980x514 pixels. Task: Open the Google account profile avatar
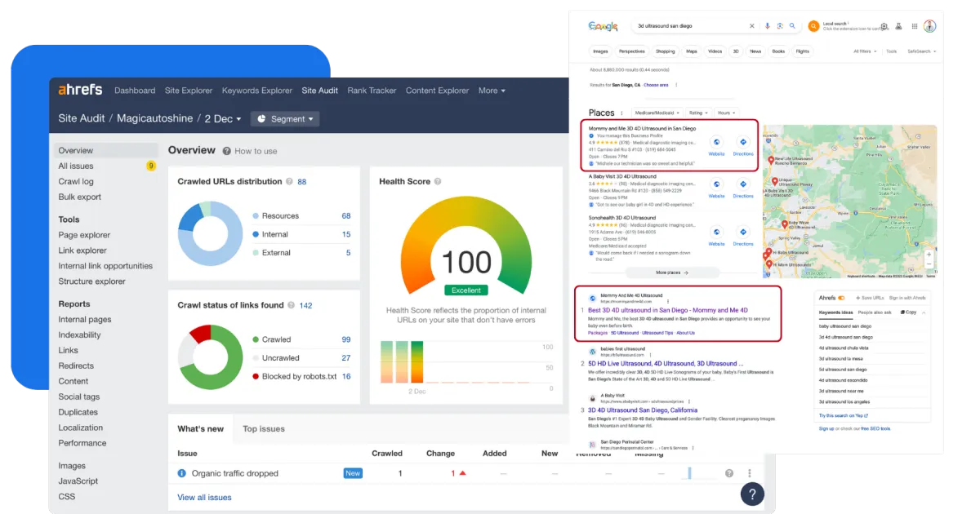pos(929,26)
